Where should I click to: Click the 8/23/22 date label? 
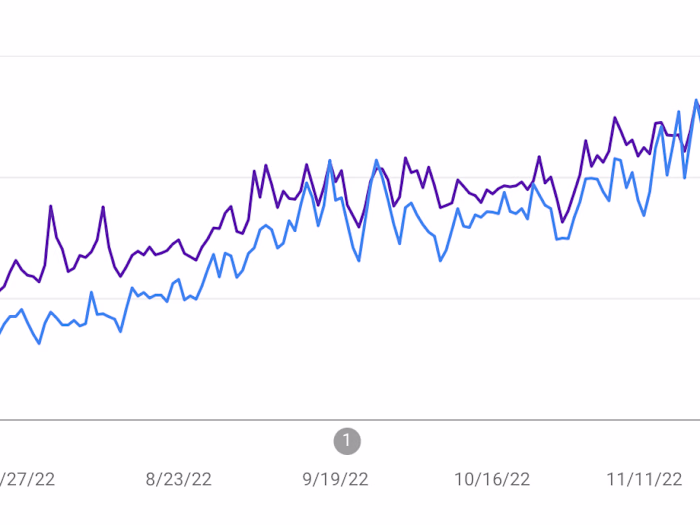(179, 479)
